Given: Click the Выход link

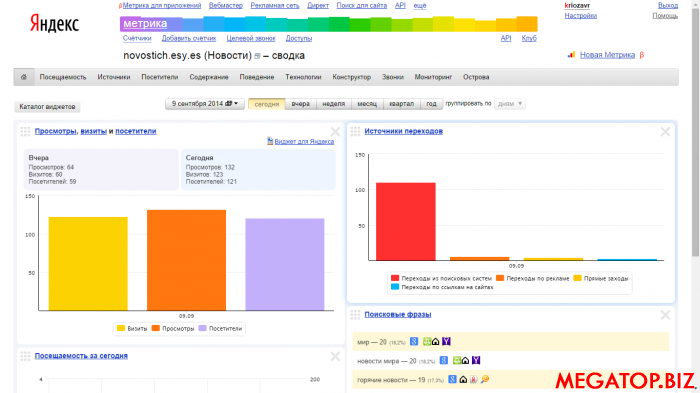Looking at the screenshot, I should click(668, 5).
